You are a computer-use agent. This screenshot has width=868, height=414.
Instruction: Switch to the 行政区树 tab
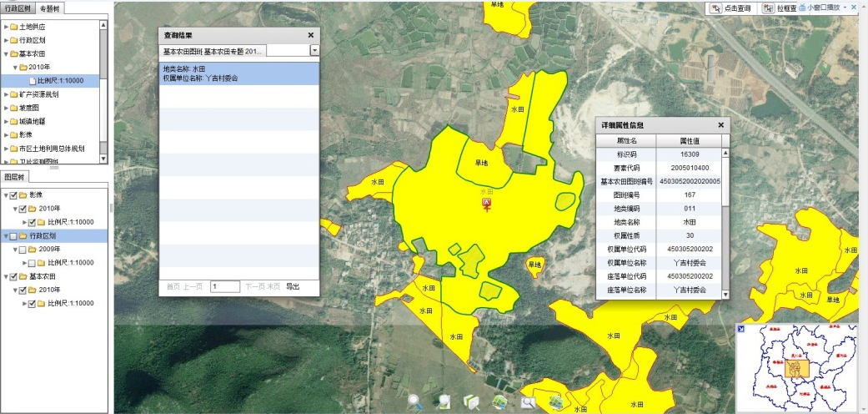[x=18, y=8]
